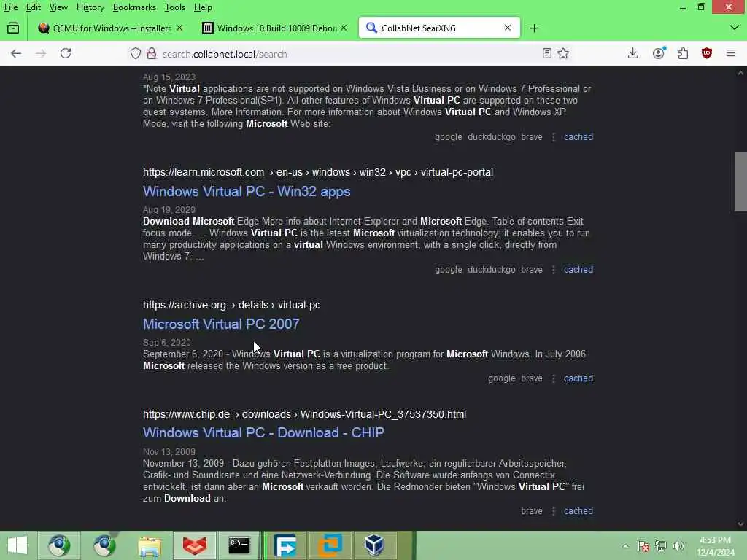Viewport: 747px width, 560px height.
Task: Open the Edit menu
Action: pyautogui.click(x=34, y=7)
